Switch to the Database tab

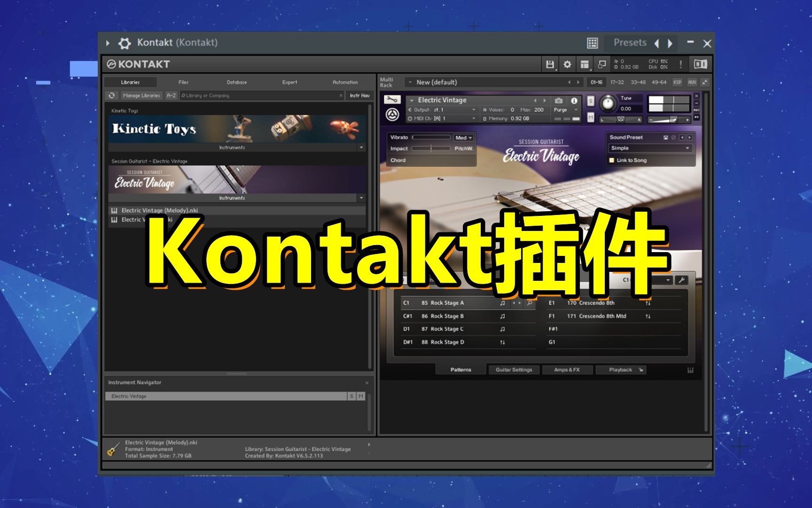pos(237,82)
